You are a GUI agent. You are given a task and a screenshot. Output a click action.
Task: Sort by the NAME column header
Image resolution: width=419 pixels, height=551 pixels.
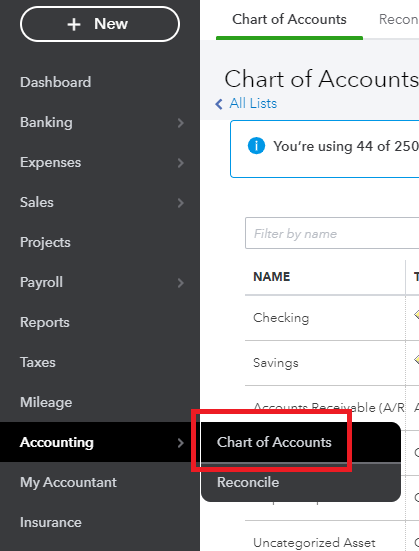271,277
